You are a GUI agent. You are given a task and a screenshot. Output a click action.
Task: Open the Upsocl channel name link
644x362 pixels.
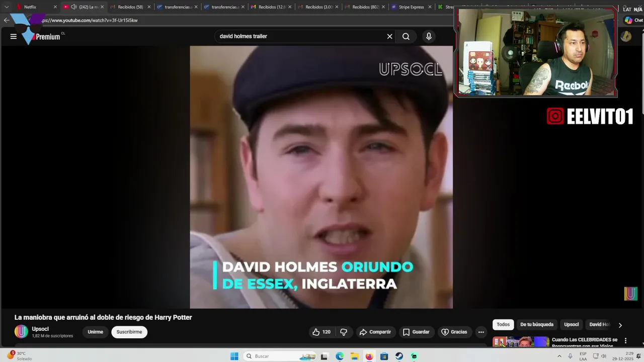(x=40, y=329)
